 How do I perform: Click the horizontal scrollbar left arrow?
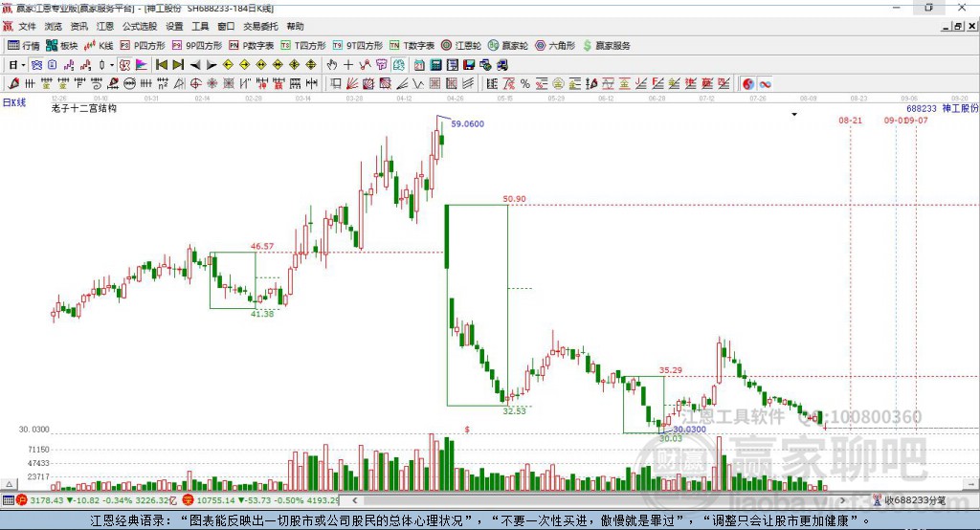pyautogui.click(x=354, y=500)
